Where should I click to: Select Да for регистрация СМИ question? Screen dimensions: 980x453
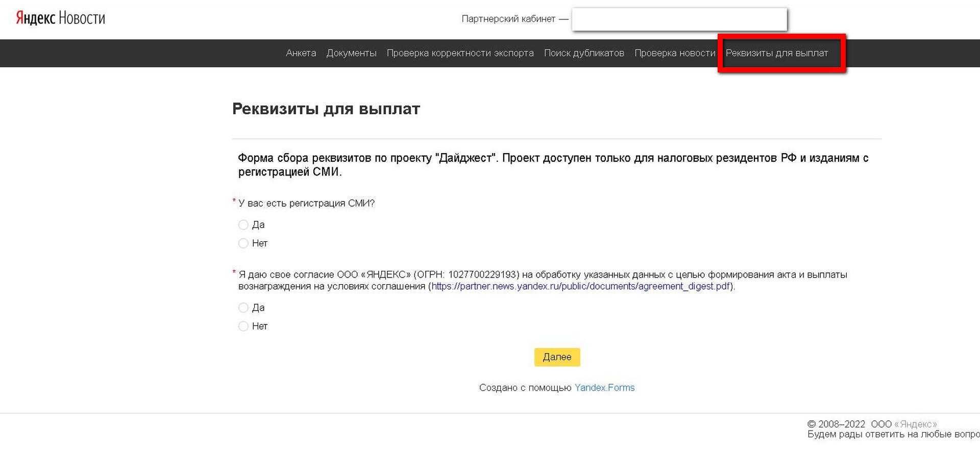(x=243, y=225)
